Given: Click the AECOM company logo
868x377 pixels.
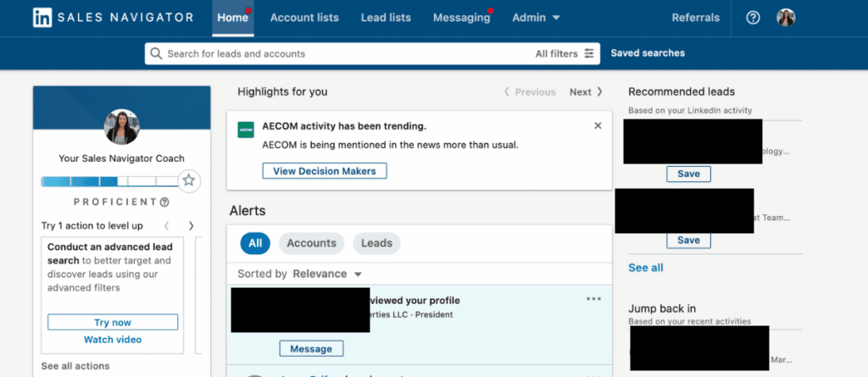Looking at the screenshot, I should 246,130.
